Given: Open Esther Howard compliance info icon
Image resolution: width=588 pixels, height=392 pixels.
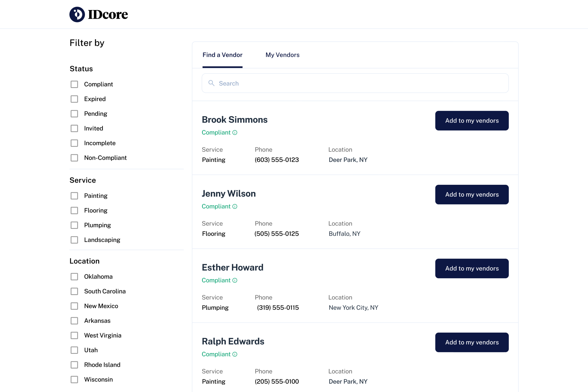Looking at the screenshot, I should [235, 280].
